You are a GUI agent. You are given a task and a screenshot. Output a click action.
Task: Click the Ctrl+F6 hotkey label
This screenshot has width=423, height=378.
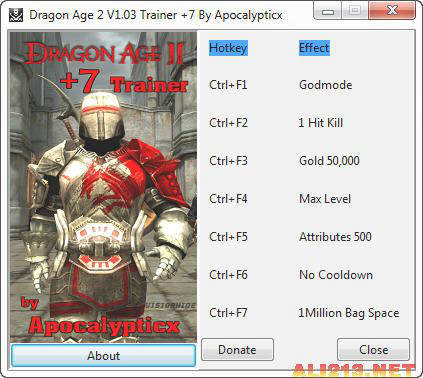[228, 275]
